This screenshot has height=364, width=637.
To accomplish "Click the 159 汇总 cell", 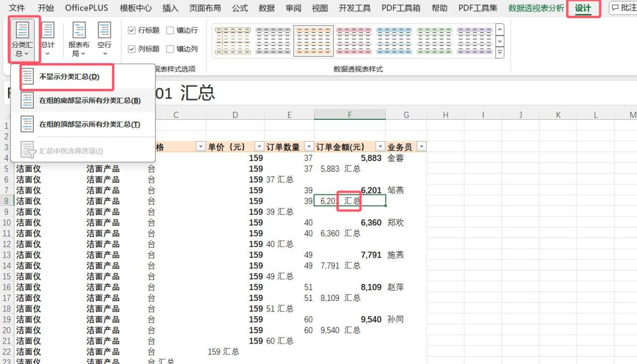I will [235, 352].
